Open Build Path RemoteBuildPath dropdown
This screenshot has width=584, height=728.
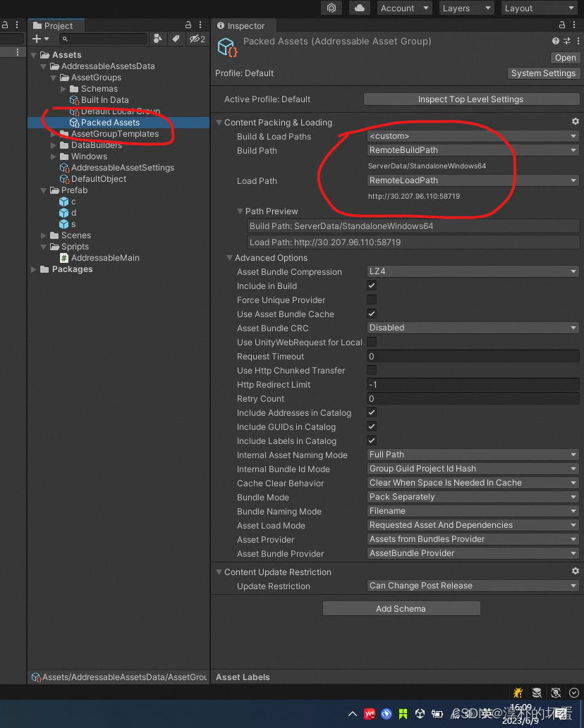click(473, 150)
